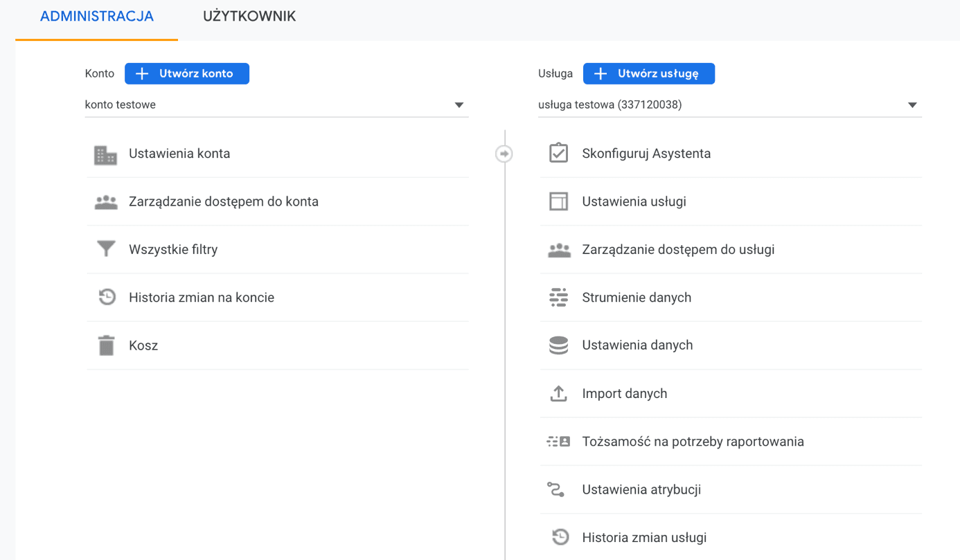Click the database icon for Ustawienia danych
The height and width of the screenshot is (560, 960).
click(x=558, y=345)
